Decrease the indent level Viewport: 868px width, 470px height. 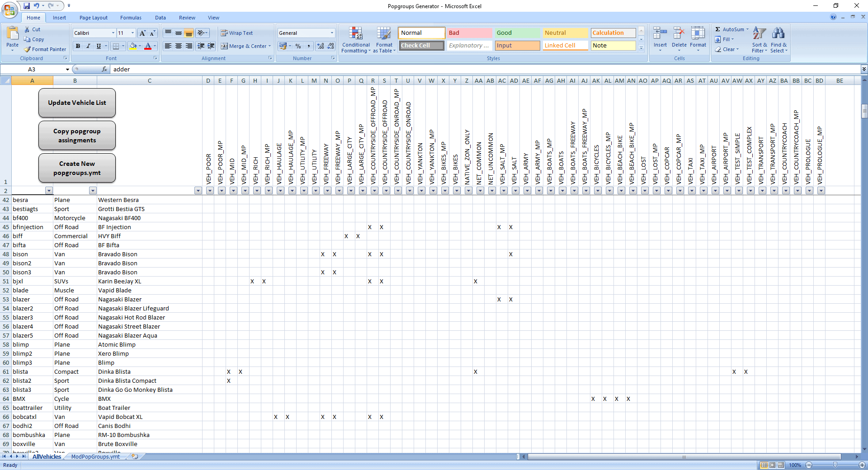click(x=201, y=46)
